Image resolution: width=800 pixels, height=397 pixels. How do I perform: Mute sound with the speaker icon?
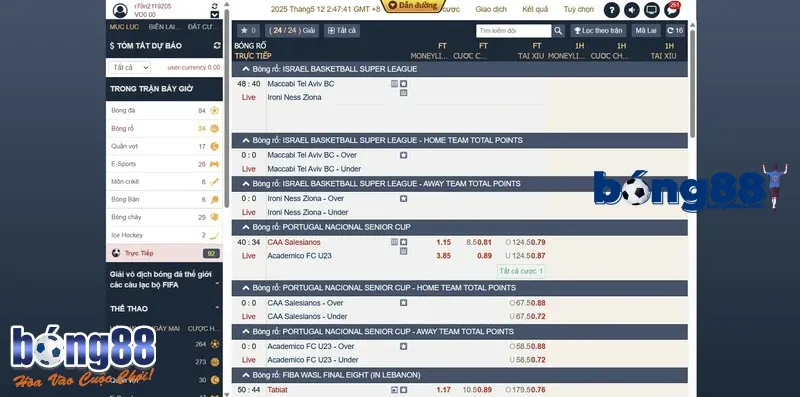click(x=632, y=10)
